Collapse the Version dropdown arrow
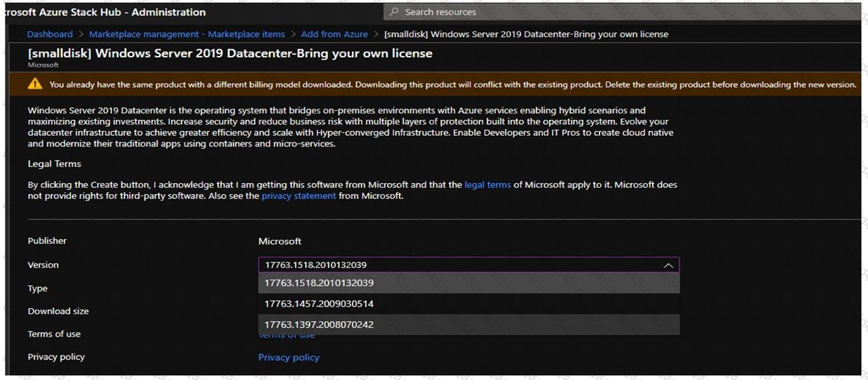 (668, 265)
